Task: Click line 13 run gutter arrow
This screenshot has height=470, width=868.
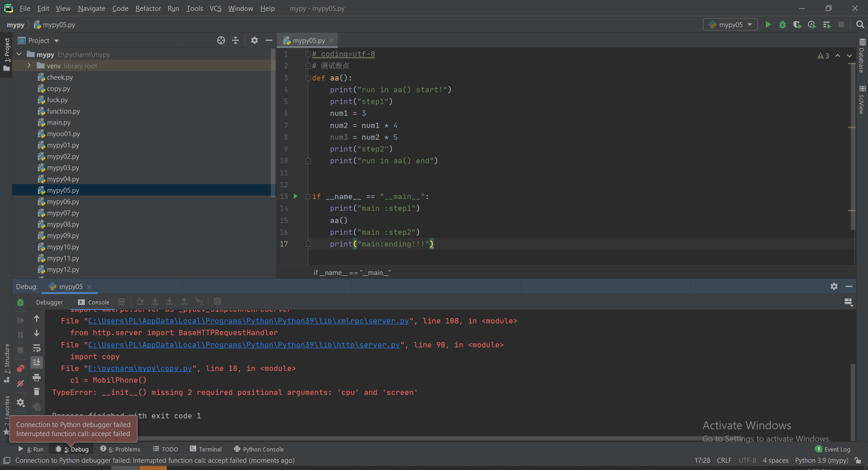Action: tap(296, 196)
